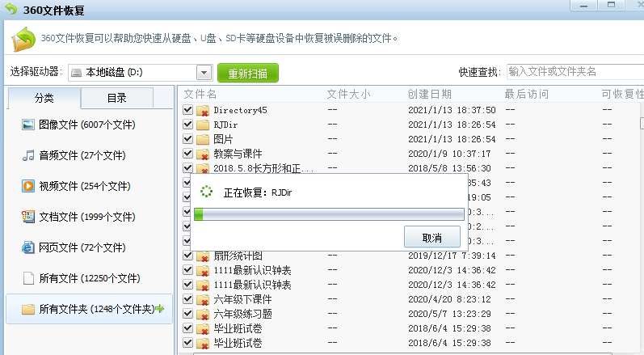Switch to the 目录 tab
Viewport: 644px width, 355px height.
tap(117, 98)
